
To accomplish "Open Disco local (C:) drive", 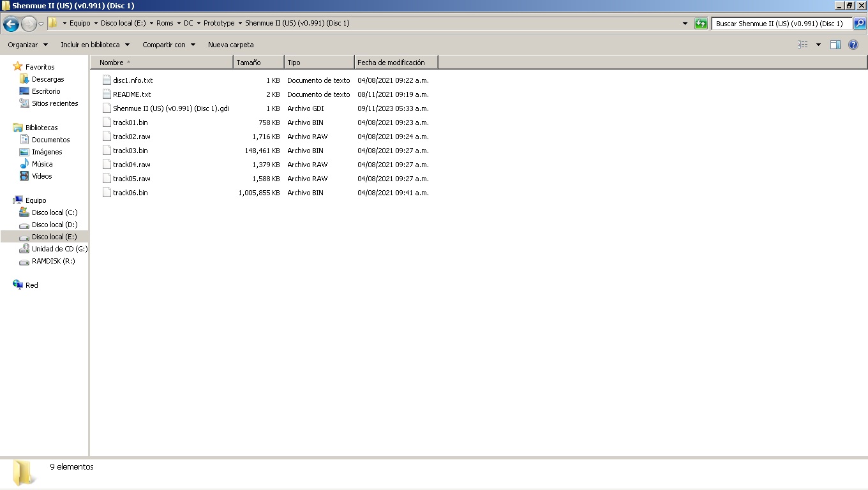I will (54, 212).
